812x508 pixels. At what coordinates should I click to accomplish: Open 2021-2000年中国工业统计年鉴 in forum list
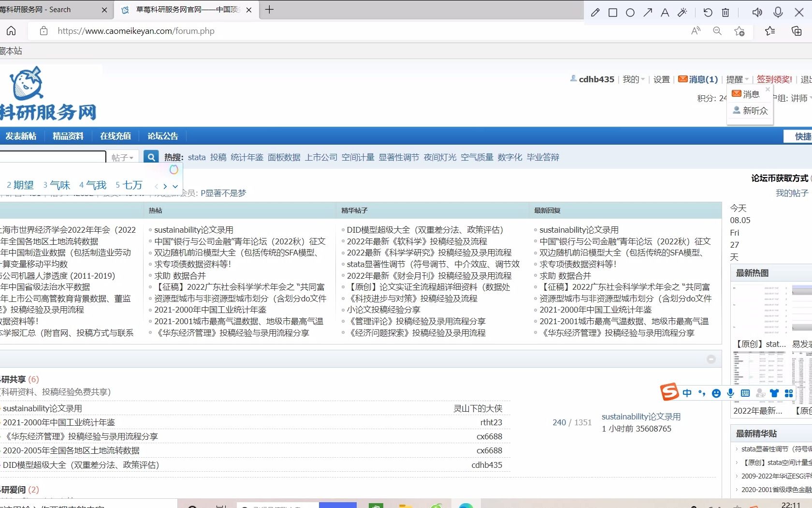coord(59,422)
